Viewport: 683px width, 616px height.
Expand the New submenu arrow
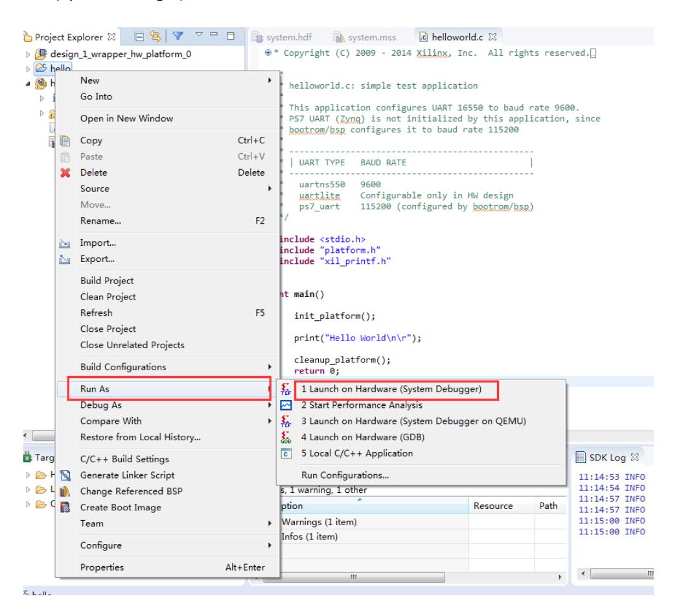268,80
